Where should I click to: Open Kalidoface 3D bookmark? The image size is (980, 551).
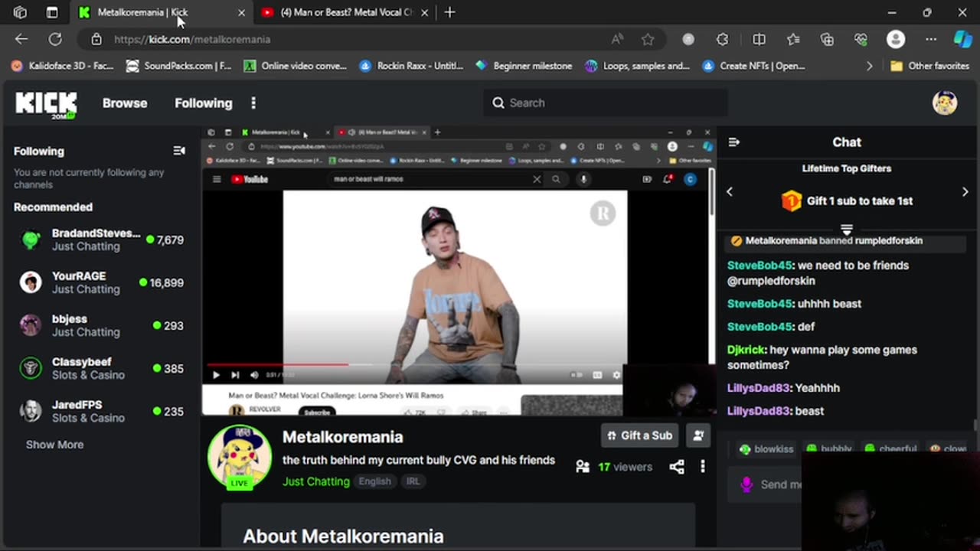[62, 66]
